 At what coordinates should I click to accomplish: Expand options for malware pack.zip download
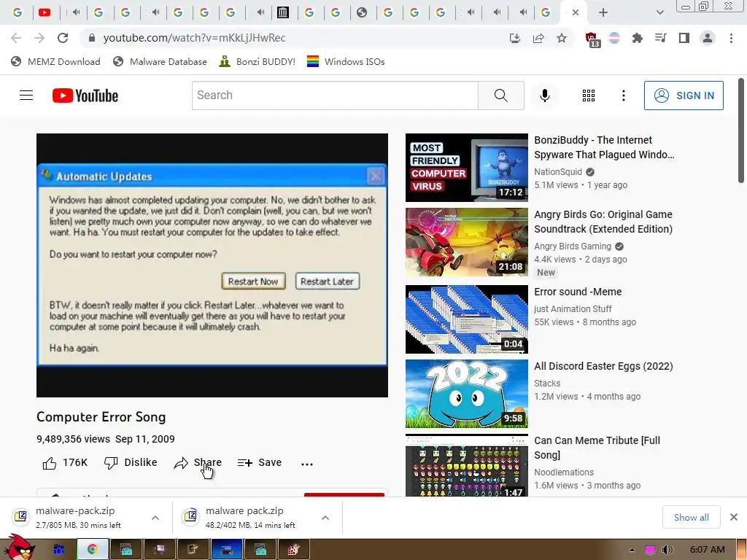point(325,518)
